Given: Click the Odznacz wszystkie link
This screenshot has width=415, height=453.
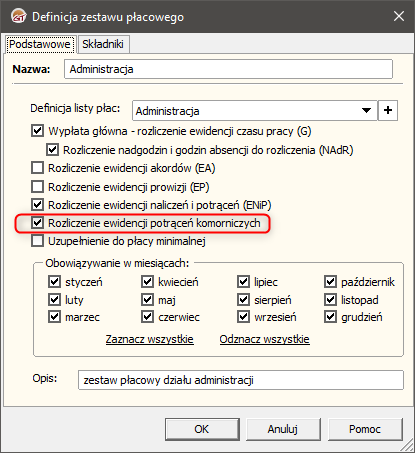Looking at the screenshot, I should [264, 339].
